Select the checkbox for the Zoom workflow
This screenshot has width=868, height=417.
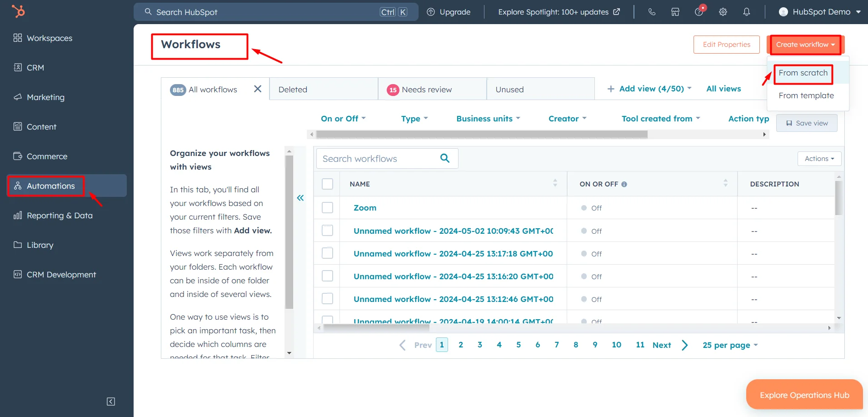[x=327, y=207]
